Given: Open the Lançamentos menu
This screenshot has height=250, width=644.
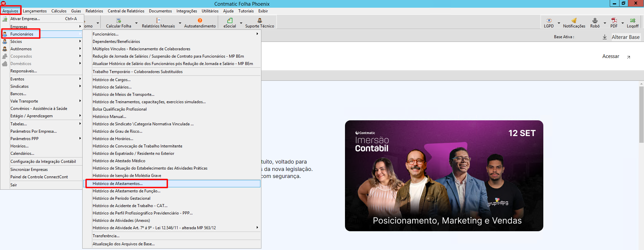Looking at the screenshot, I should [35, 11].
